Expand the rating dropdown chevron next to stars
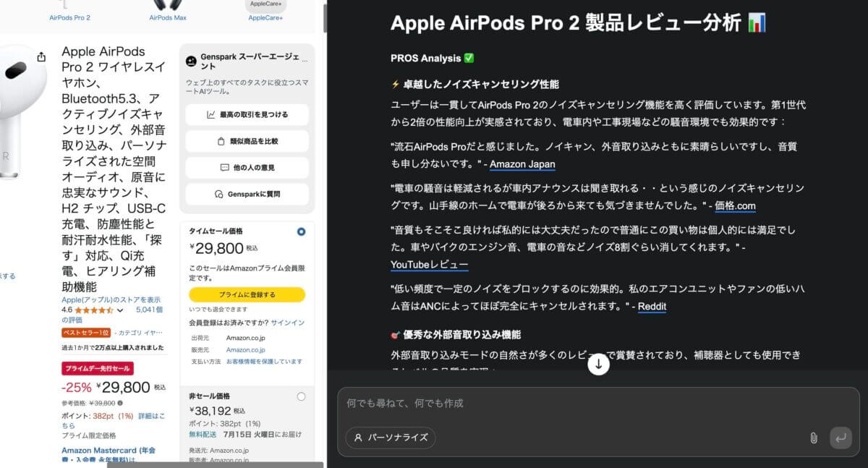Viewport: 868px width, 468px height. [x=119, y=310]
